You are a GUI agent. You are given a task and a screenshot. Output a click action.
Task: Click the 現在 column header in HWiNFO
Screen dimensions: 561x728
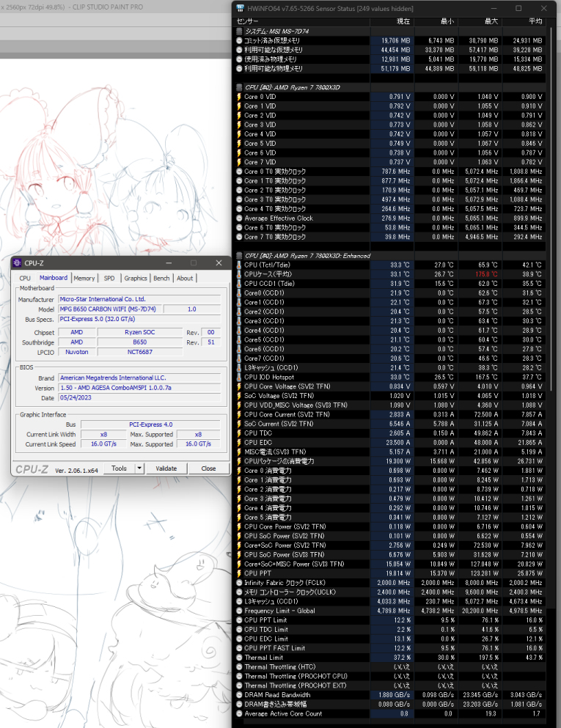(392, 21)
